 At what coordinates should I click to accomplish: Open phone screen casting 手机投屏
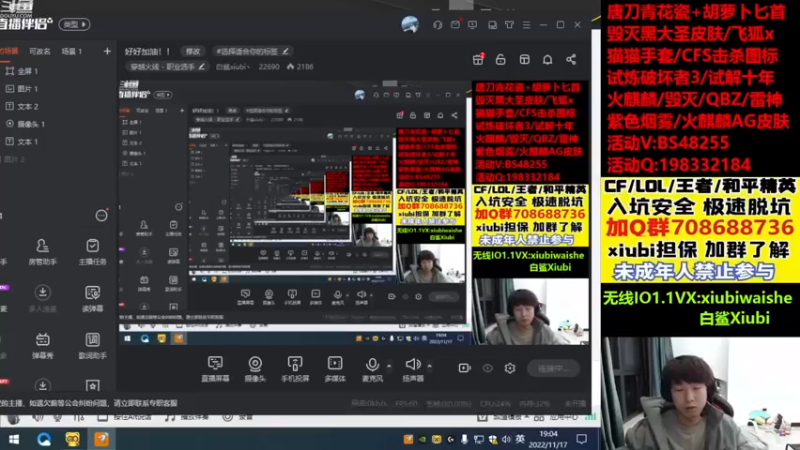pos(295,368)
